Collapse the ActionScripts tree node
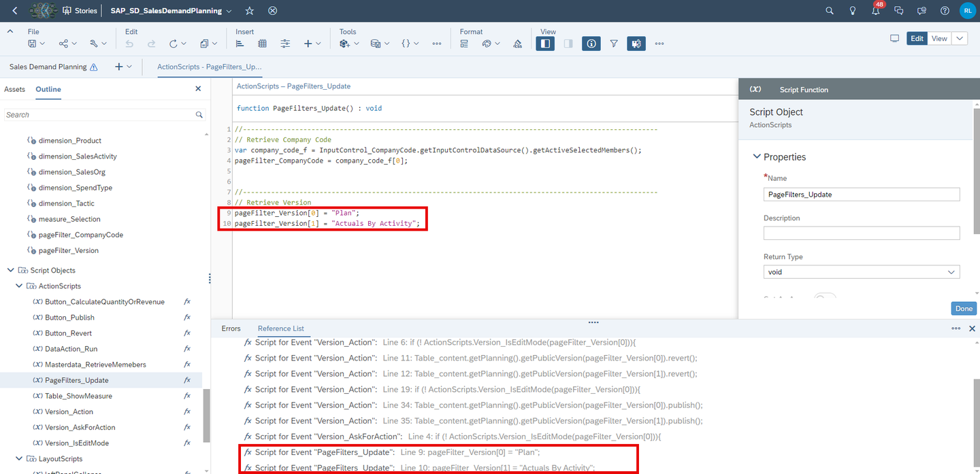This screenshot has height=474, width=980. point(19,286)
